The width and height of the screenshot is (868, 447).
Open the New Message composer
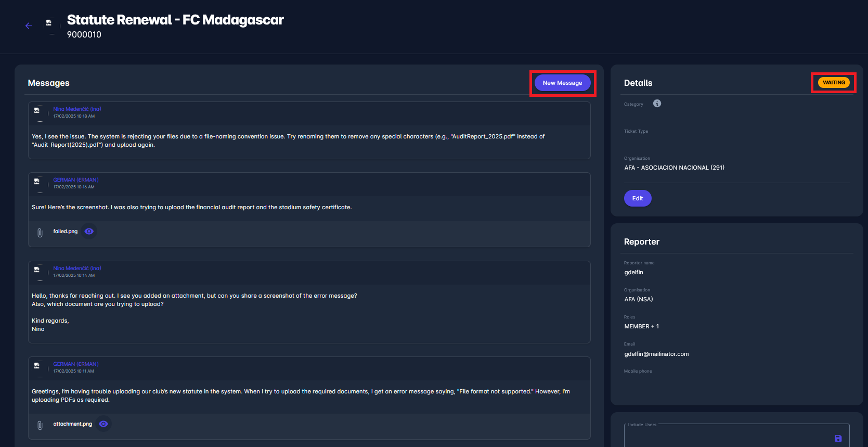coord(562,83)
